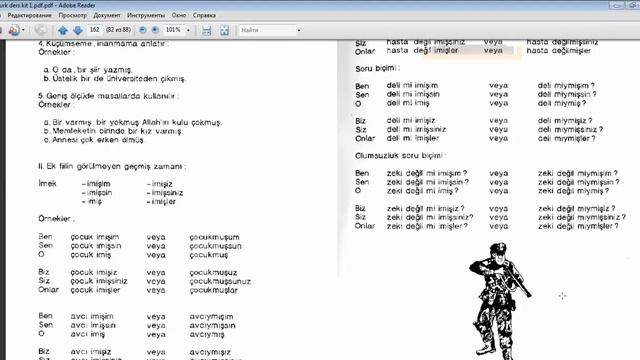Minimize the Adobe Reader window
640x360 pixels.
click(617, 5)
